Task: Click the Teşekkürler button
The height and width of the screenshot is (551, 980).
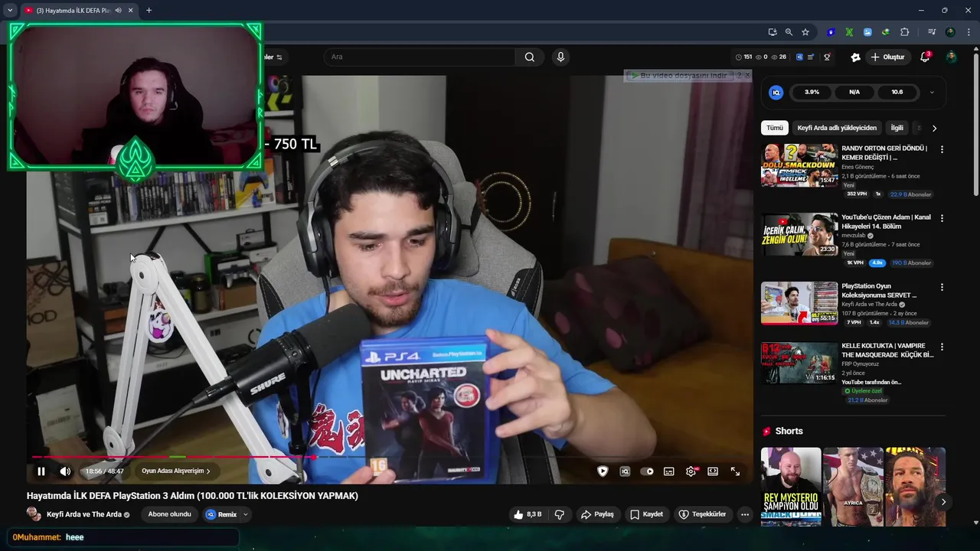Action: pyautogui.click(x=702, y=514)
